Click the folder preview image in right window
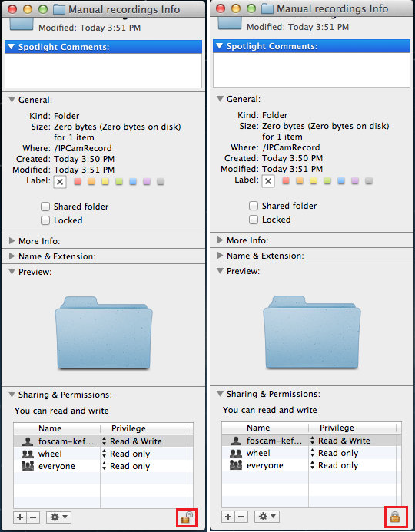The image size is (415, 532). point(312,332)
